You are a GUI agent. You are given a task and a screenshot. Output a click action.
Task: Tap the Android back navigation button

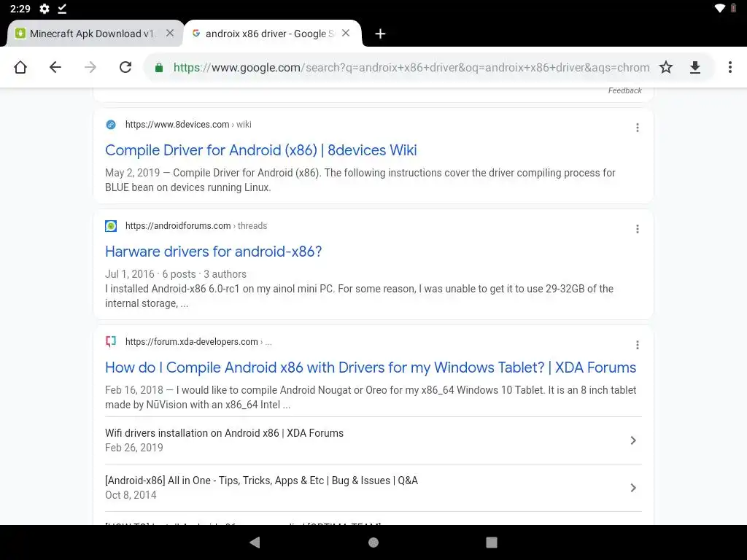(x=255, y=542)
